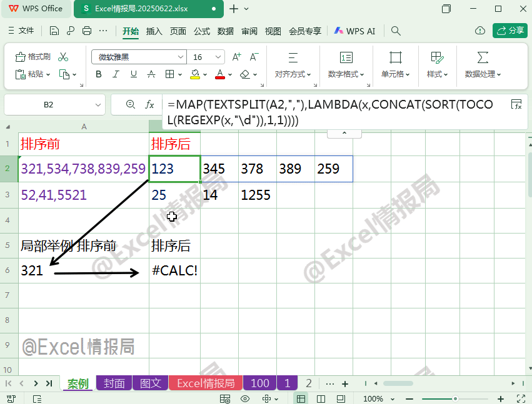532x404 pixels.
Task: Switch to the 数据 ribbon tab
Action: click(x=226, y=31)
